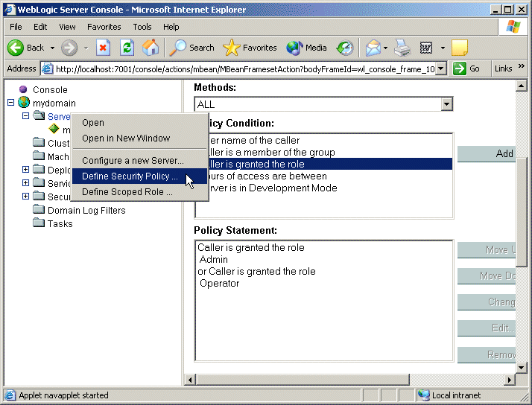532x405 pixels.
Task: Choose Open in New Window
Action: click(140, 138)
